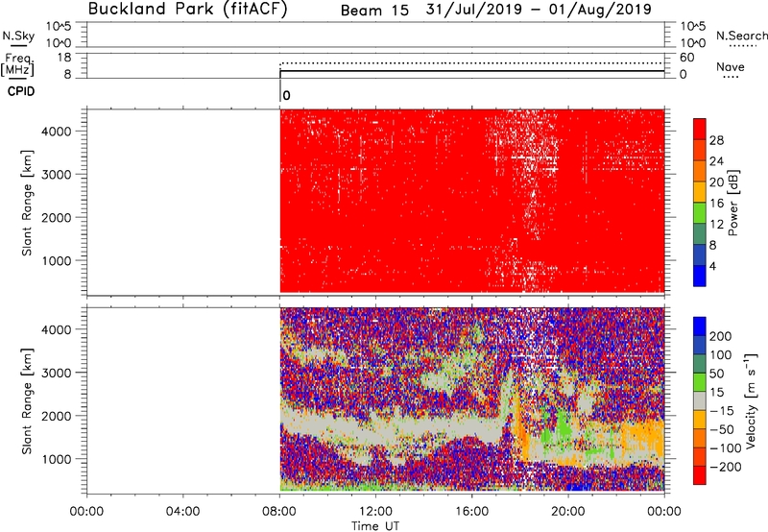Screen dimensions: 768x532
Task: Click the 'Buckland Park (fitACF)' title
Action: (x=187, y=9)
